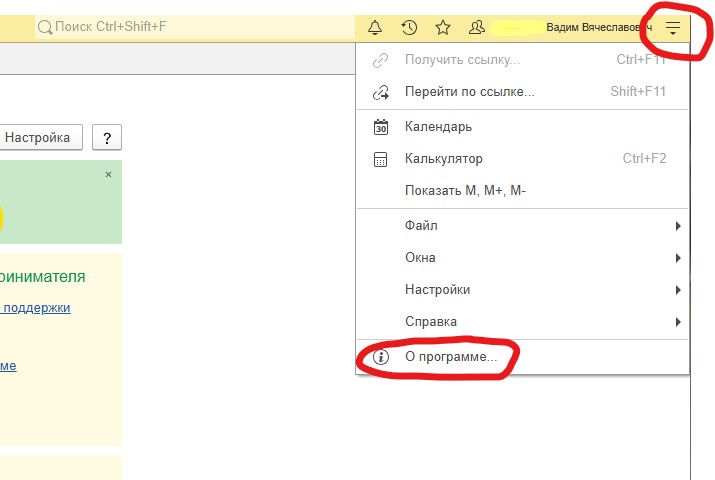Close the green notification banner
715x480 pixels.
108,175
